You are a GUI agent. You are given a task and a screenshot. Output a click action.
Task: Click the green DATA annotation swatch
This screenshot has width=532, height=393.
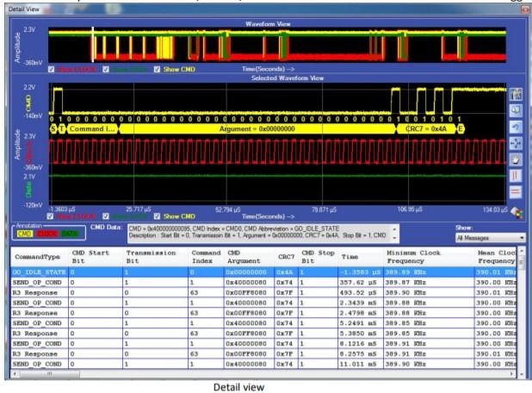(x=71, y=233)
